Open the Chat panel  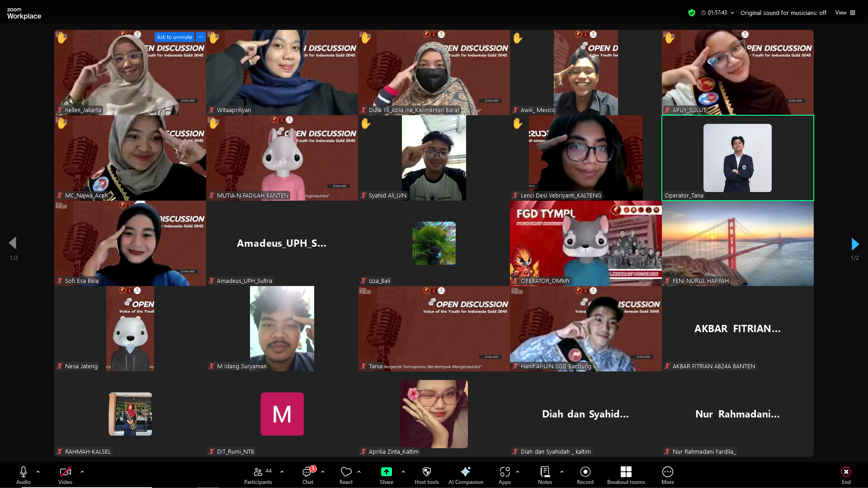pos(307,472)
